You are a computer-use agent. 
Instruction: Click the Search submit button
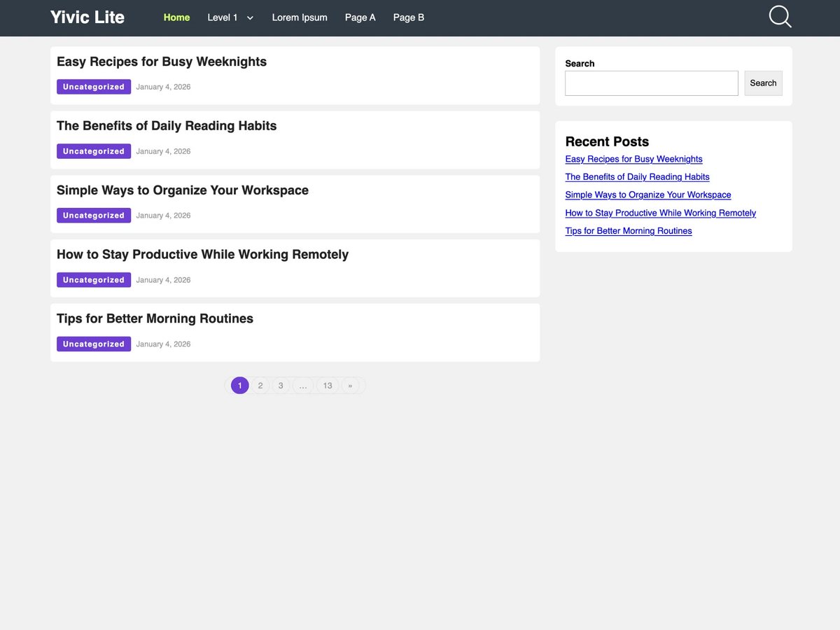coord(763,83)
